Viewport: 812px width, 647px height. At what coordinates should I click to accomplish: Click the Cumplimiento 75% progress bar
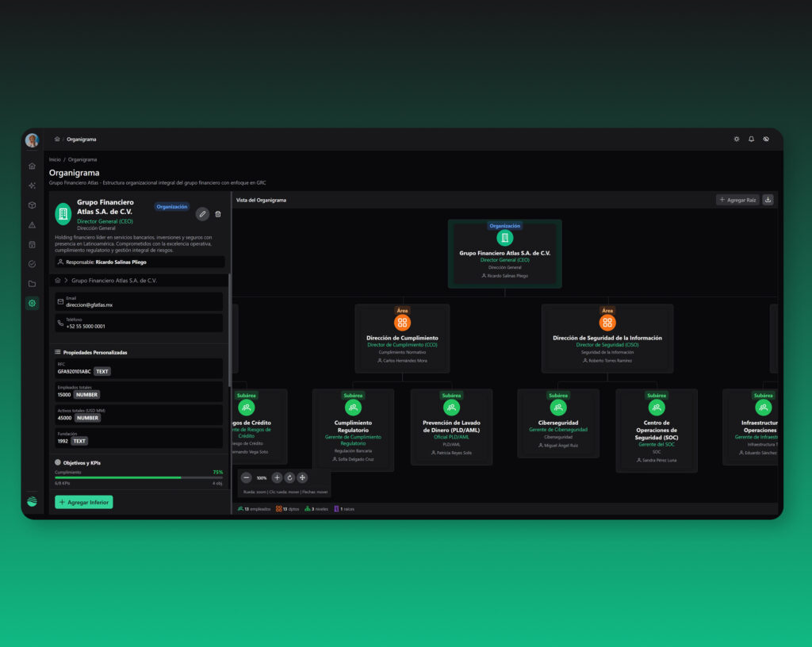(139, 478)
